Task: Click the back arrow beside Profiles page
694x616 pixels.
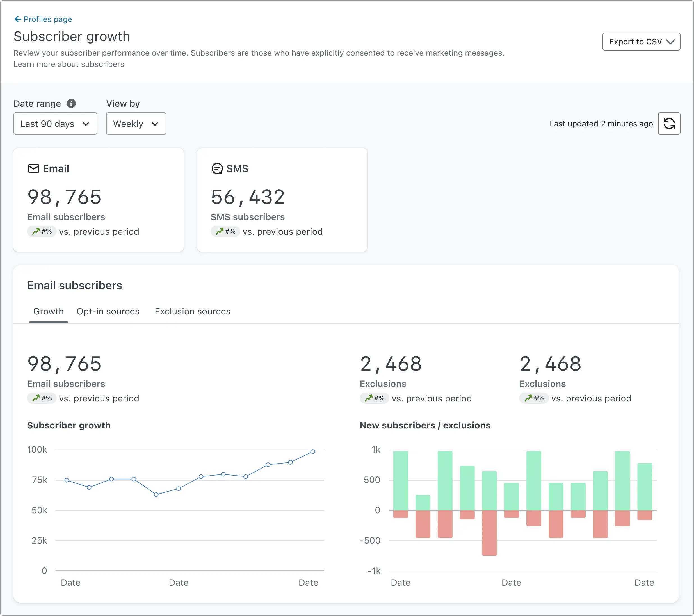Action: tap(18, 19)
